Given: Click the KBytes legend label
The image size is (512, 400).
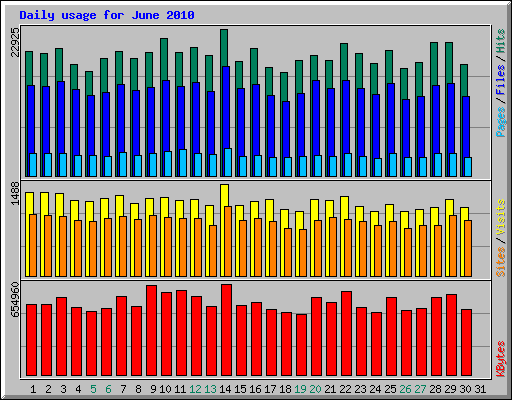Looking at the screenshot, I should [x=500, y=359].
